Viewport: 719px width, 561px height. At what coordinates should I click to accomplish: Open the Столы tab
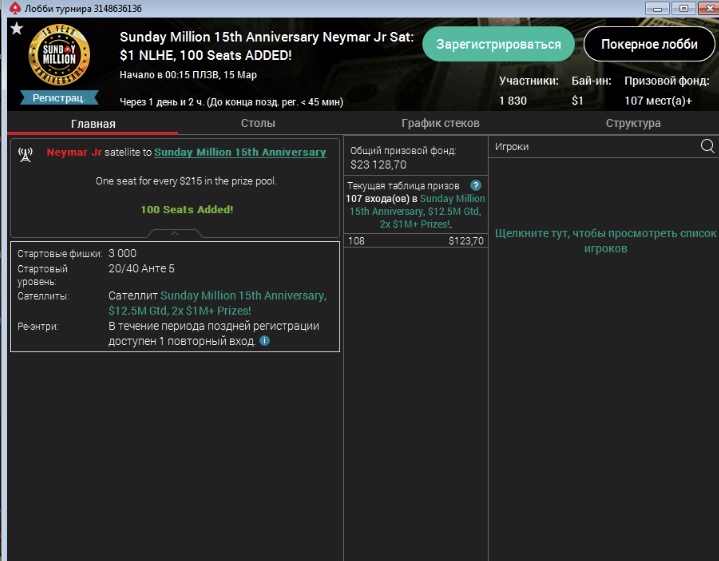258,123
